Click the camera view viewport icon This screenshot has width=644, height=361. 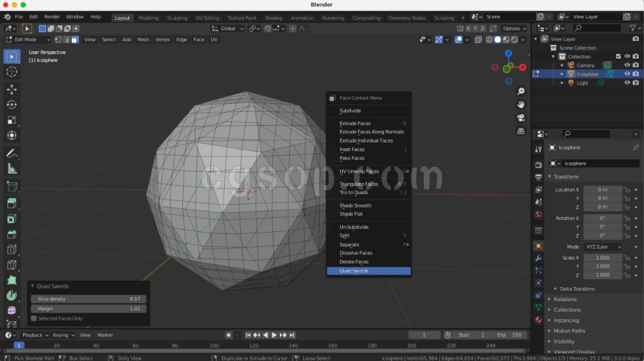coord(521,118)
